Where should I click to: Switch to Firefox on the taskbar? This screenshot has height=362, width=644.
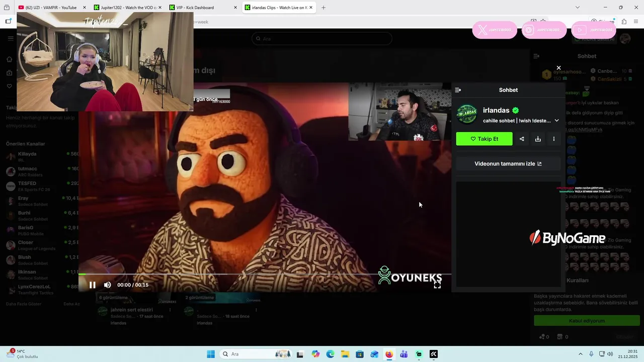click(x=389, y=354)
